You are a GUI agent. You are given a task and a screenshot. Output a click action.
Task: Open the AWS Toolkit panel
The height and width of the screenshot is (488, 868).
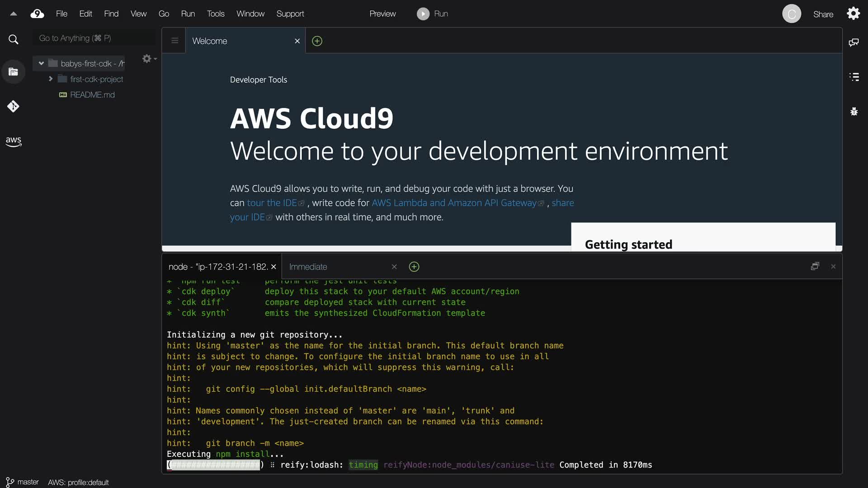click(14, 141)
